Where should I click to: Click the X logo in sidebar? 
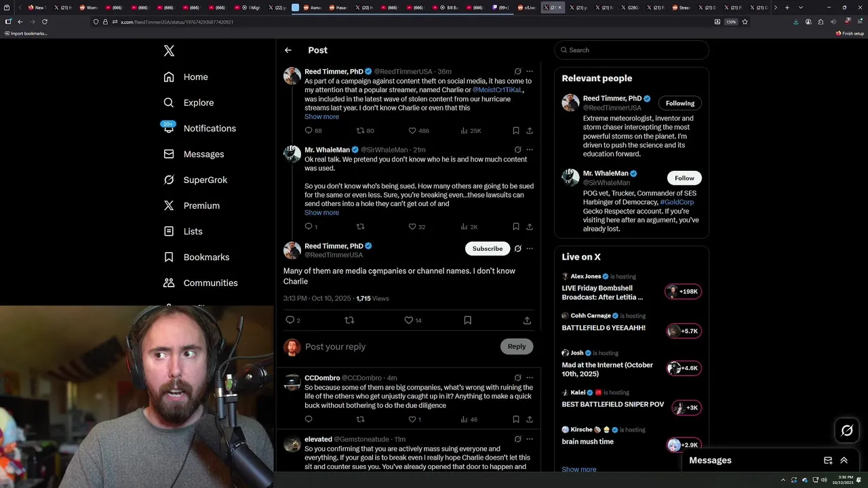click(x=169, y=51)
